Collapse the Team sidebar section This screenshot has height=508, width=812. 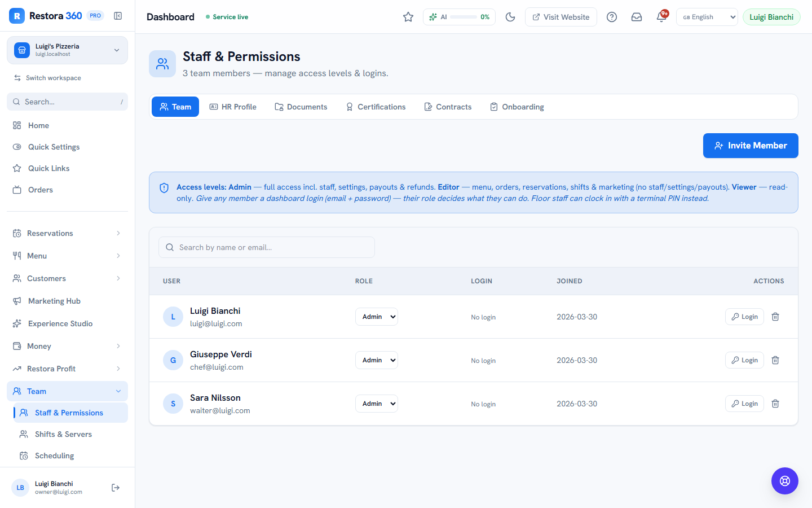click(67, 391)
